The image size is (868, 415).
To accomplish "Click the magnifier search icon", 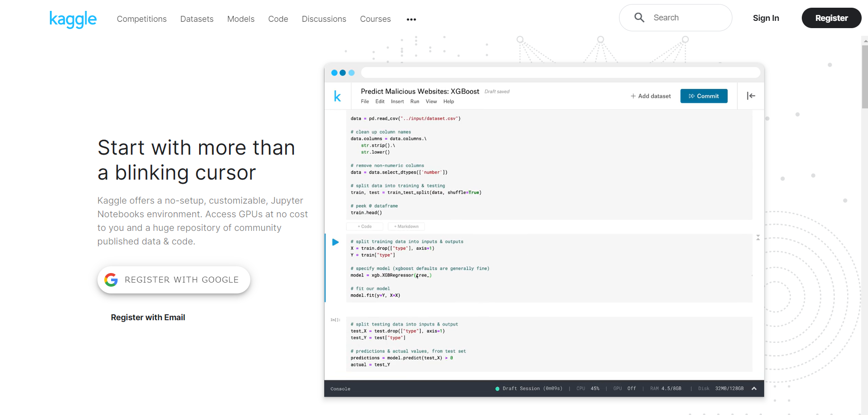I will pyautogui.click(x=639, y=18).
